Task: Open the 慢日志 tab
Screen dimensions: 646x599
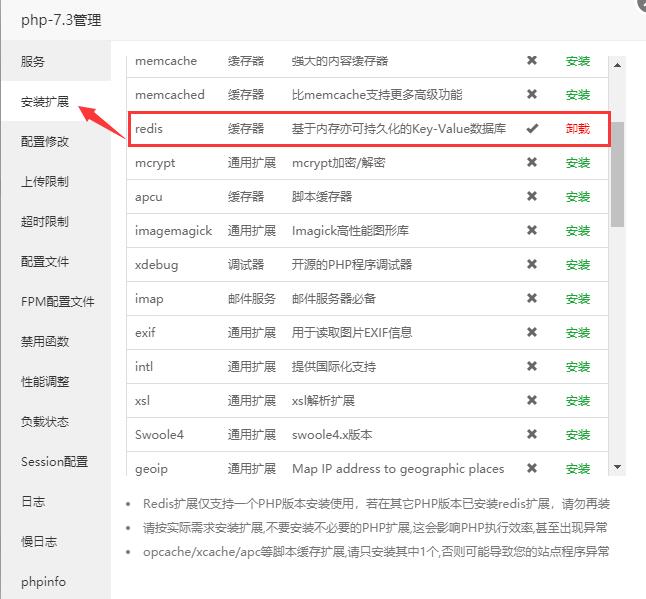Action: point(39,541)
